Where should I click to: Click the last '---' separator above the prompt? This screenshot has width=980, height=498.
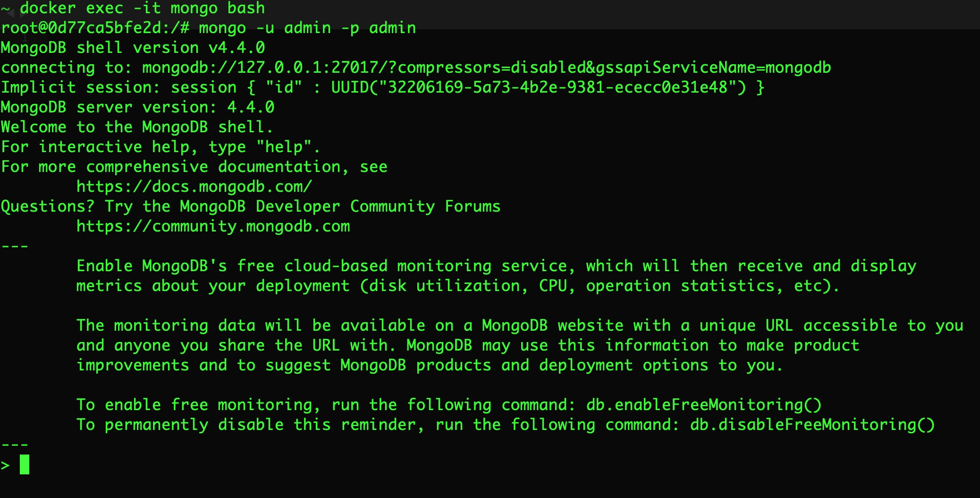click(15, 445)
